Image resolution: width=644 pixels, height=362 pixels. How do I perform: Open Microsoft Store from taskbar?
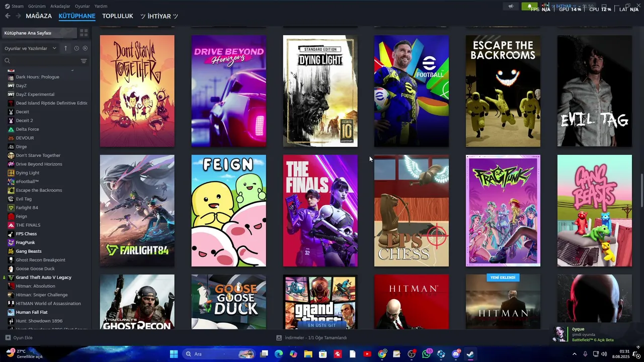[x=323, y=354]
